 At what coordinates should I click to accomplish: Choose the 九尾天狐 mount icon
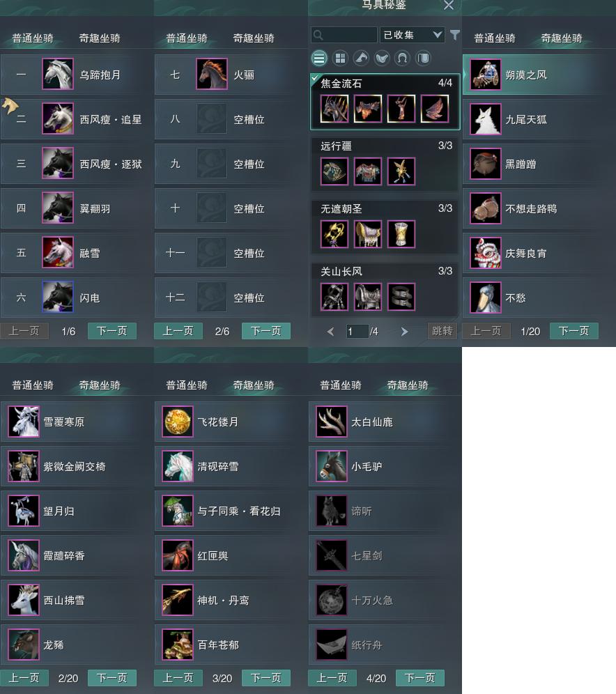[486, 119]
